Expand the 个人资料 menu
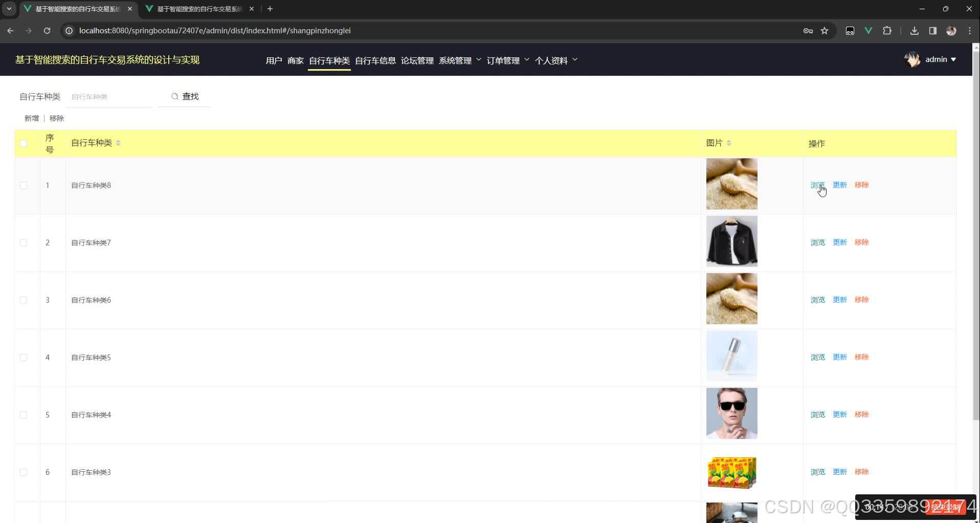980x523 pixels. coord(556,60)
